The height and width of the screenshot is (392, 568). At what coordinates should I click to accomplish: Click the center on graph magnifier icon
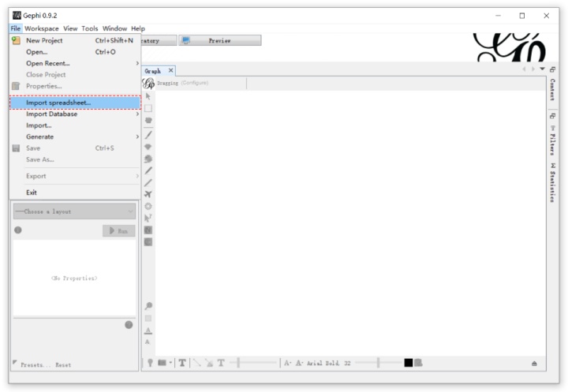(x=148, y=306)
